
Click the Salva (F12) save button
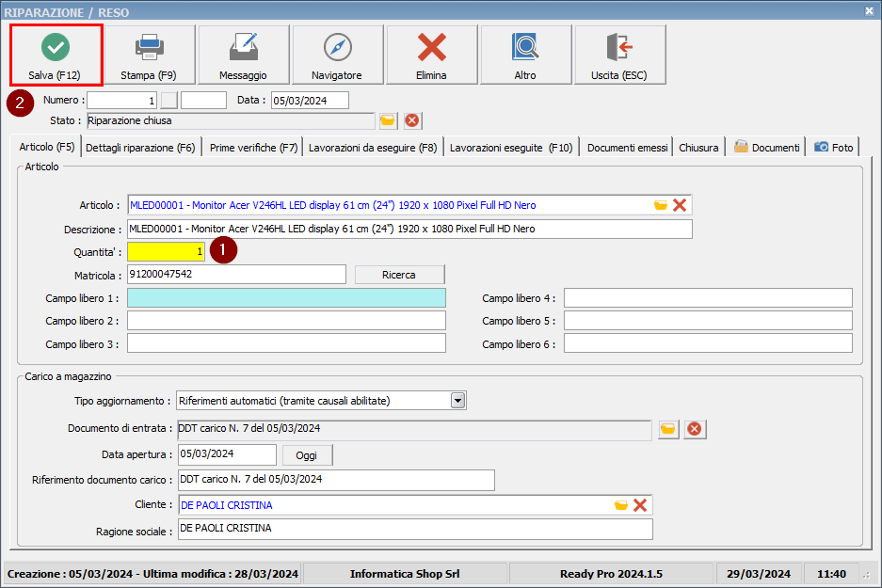[56, 56]
